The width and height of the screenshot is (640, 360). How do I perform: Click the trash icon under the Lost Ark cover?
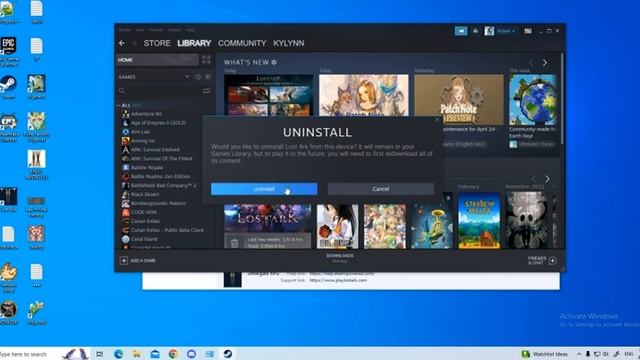click(x=234, y=244)
